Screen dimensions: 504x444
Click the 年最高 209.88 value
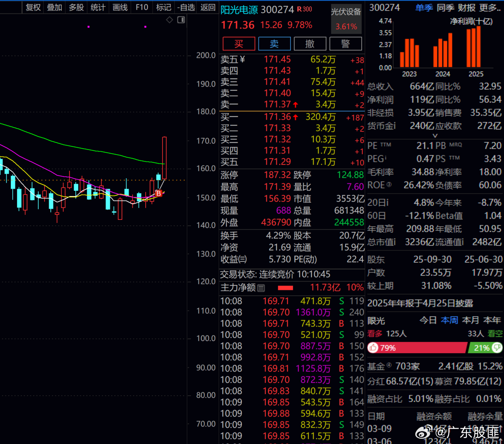(x=420, y=229)
